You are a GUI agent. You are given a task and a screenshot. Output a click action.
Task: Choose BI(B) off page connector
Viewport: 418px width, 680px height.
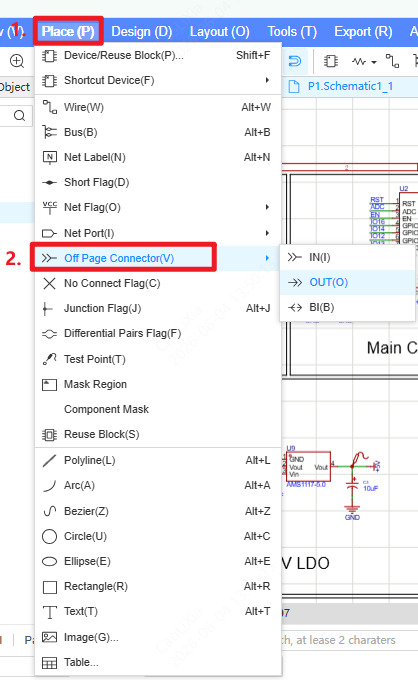point(347,307)
